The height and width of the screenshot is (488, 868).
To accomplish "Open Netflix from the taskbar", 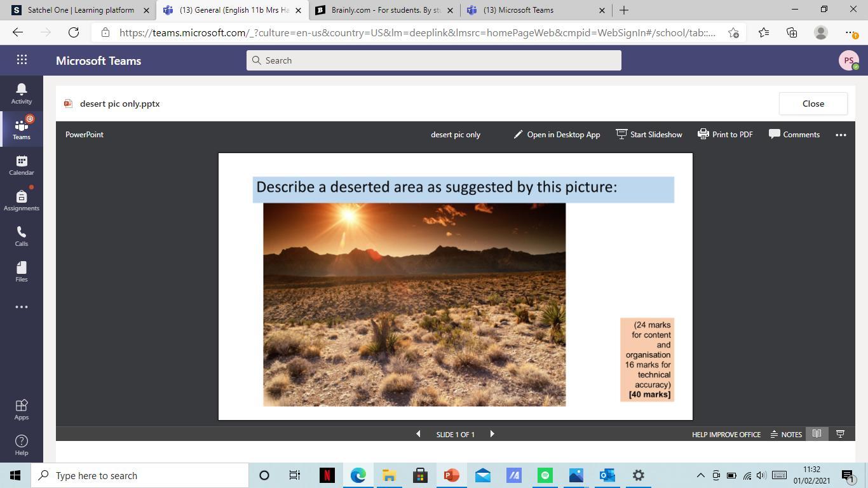I will click(327, 475).
